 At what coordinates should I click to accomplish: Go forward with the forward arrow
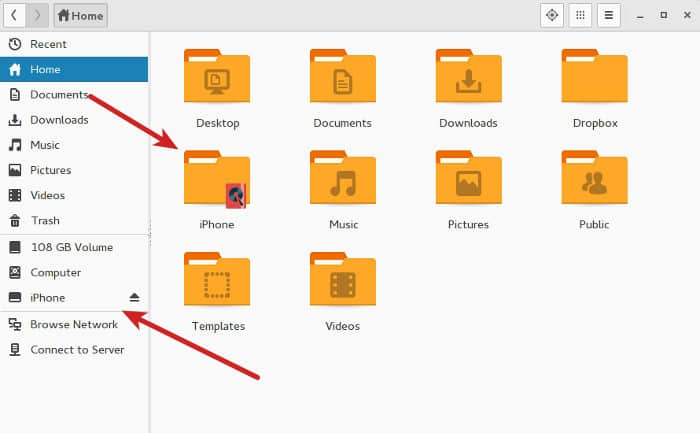(37, 15)
